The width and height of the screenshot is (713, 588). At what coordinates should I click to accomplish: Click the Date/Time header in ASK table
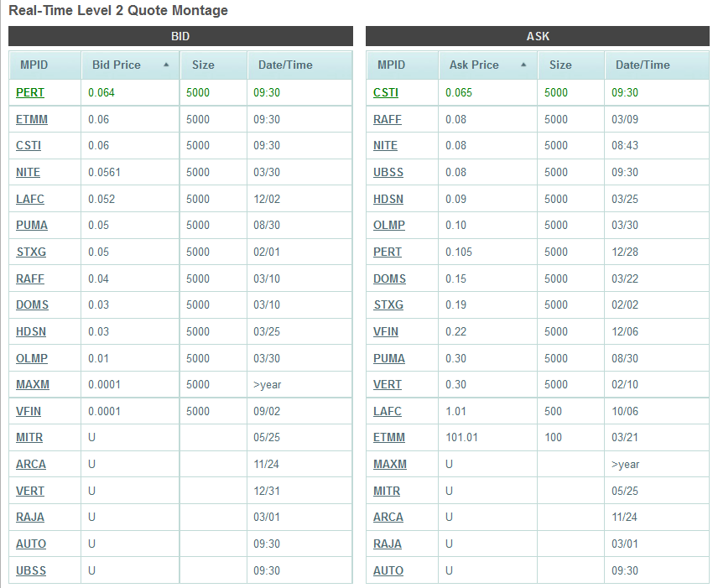pyautogui.click(x=643, y=65)
